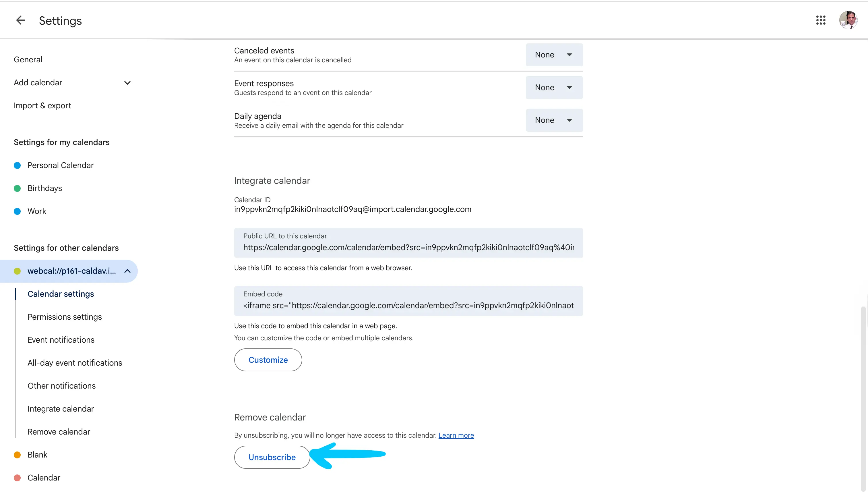The height and width of the screenshot is (494, 868).
Task: Click the Unsubscribe button
Action: [272, 457]
